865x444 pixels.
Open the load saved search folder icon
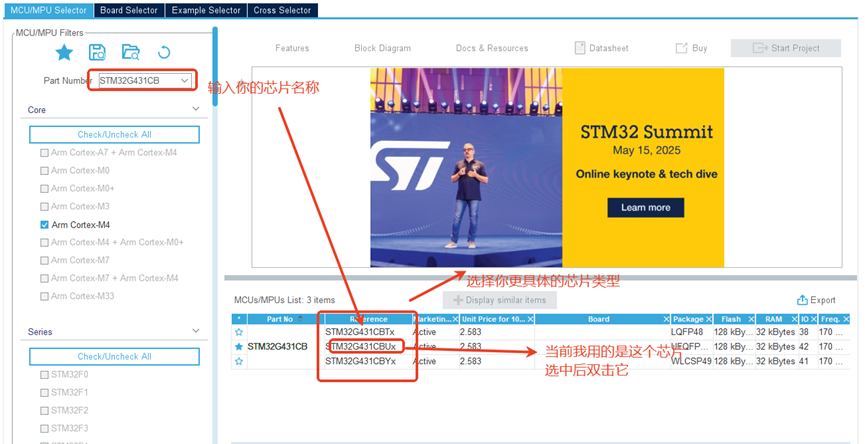coord(131,52)
